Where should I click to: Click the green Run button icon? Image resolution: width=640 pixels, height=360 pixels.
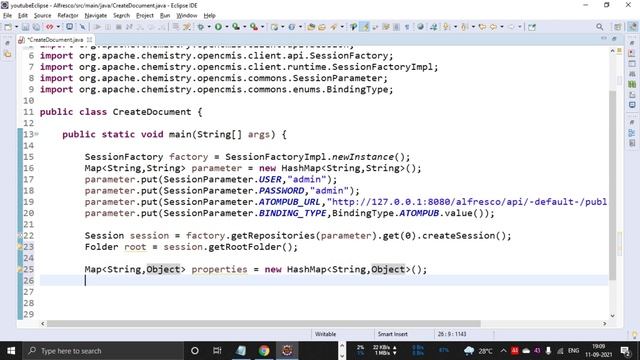pos(218,27)
